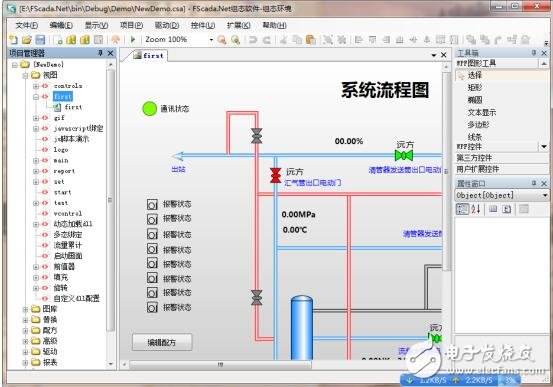Viewport: 553px width, 387px height.
Task: Open the 第三方控件 toolbox section
Action: point(502,158)
